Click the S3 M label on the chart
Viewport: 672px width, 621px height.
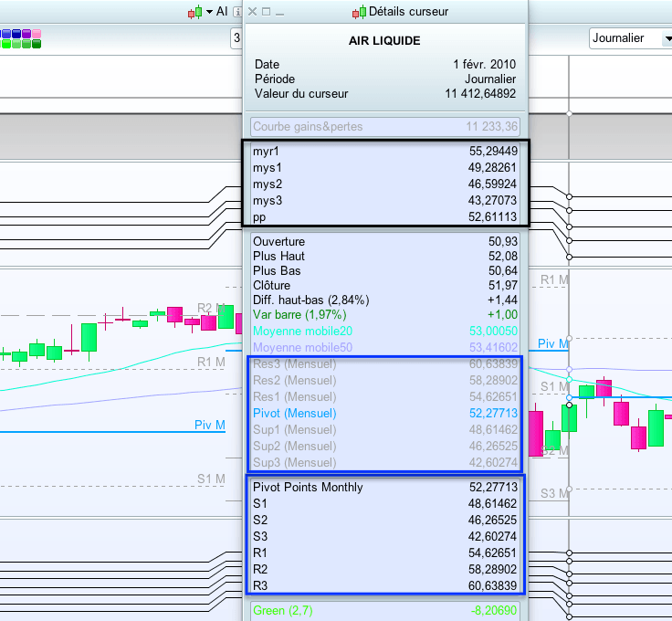click(x=554, y=493)
